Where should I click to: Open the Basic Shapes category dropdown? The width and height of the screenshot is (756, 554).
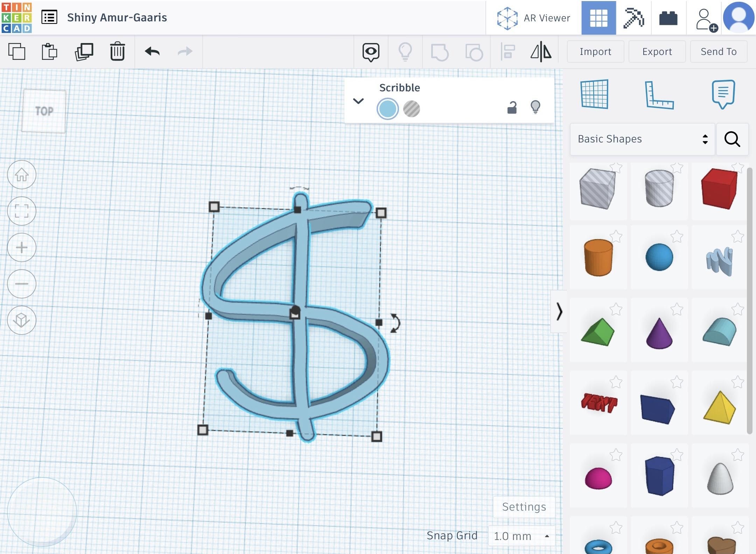pos(642,139)
